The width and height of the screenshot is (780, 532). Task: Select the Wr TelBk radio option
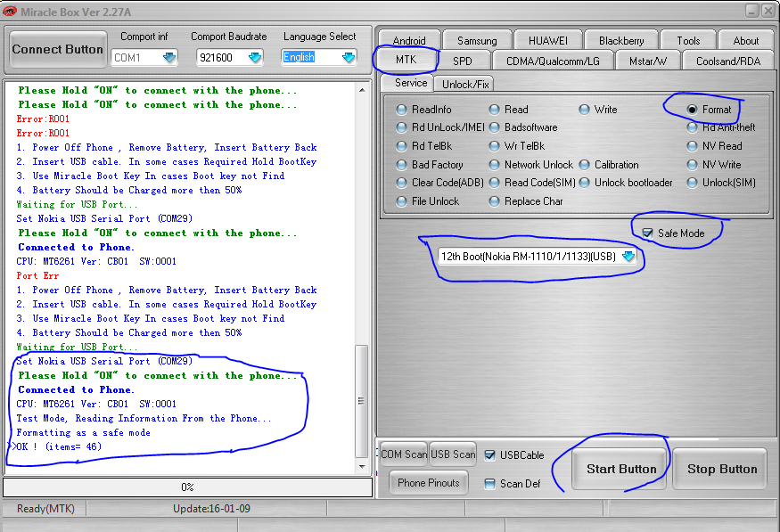(494, 146)
